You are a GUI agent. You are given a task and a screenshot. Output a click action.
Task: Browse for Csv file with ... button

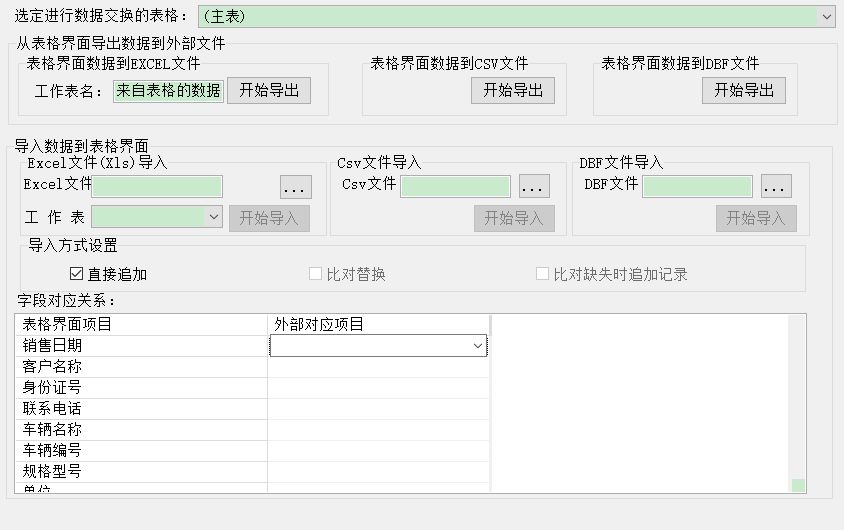pos(534,186)
